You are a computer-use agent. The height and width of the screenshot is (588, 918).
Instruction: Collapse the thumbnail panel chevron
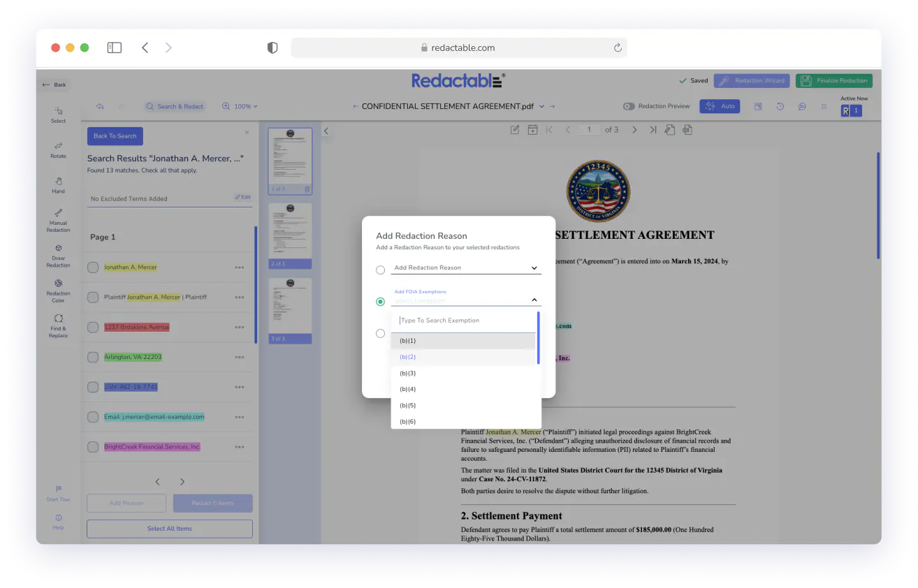point(326,131)
